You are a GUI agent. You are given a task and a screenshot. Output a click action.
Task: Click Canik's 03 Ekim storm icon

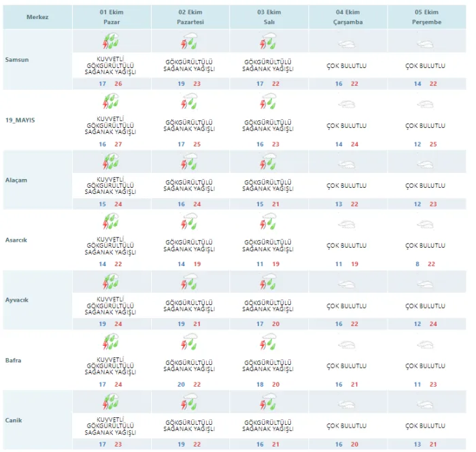268,402
